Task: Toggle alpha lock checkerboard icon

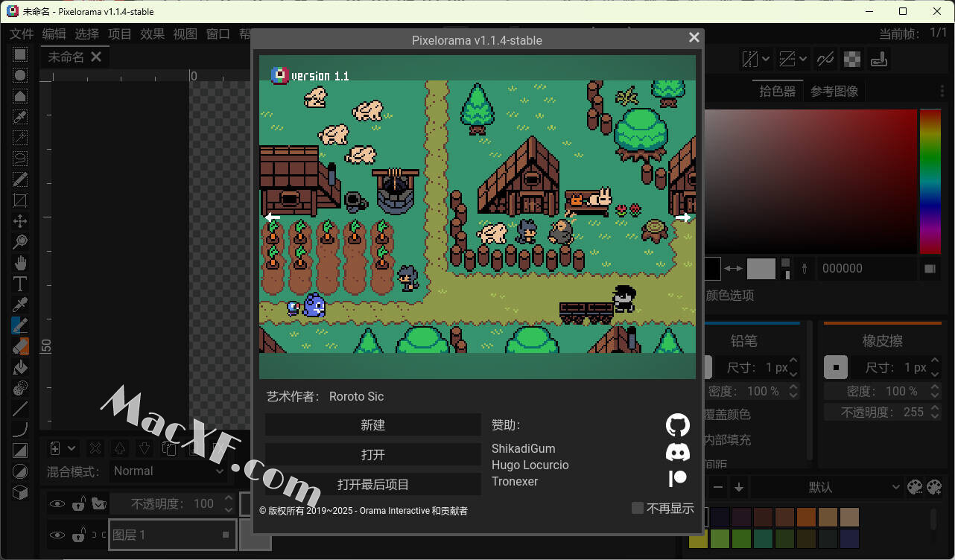Action: 853,59
